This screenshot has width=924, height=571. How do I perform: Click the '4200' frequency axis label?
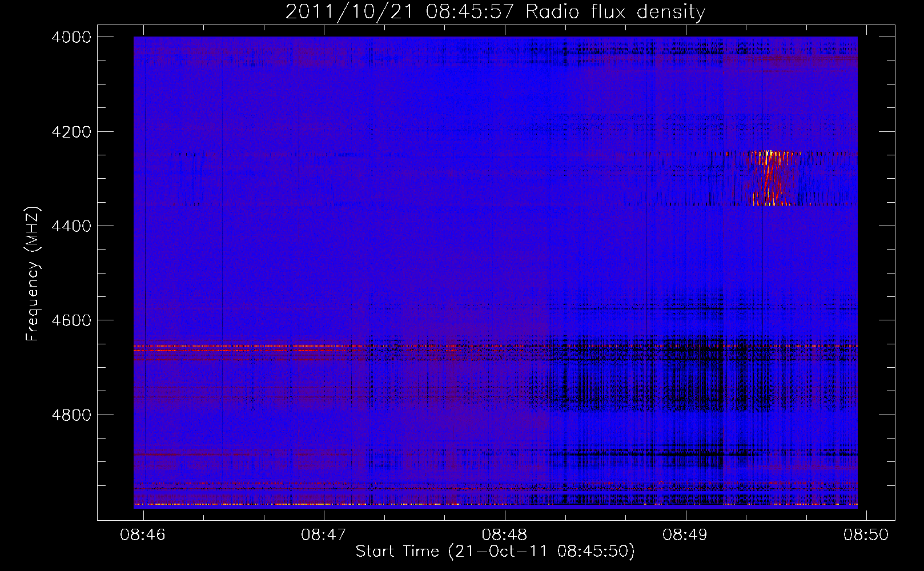tap(71, 132)
